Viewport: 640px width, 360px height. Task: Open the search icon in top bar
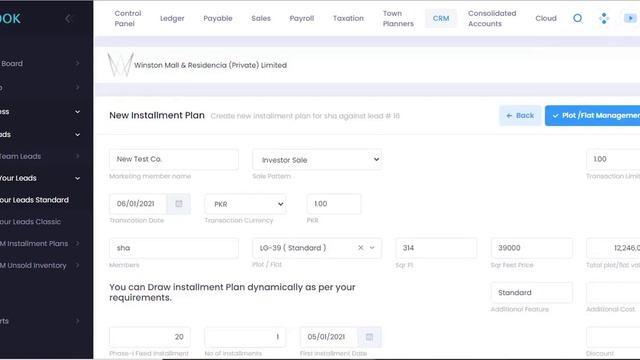tap(578, 18)
